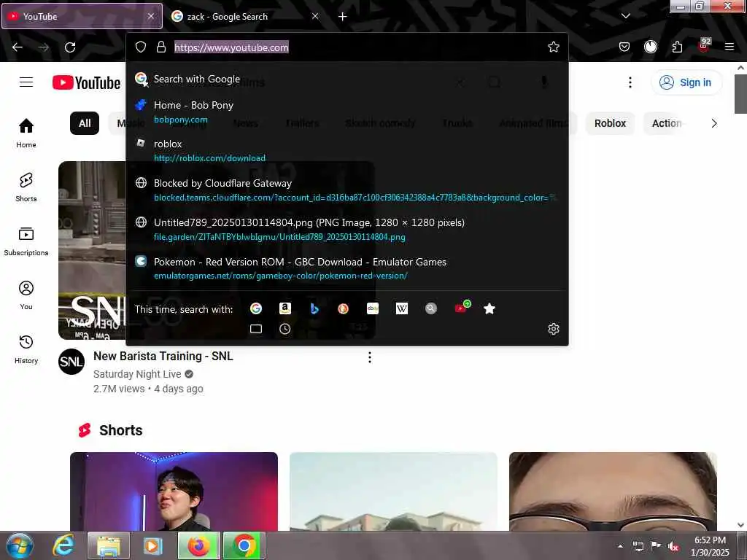Open the Firefox account icon
This screenshot has width=747, height=560.
click(x=650, y=47)
